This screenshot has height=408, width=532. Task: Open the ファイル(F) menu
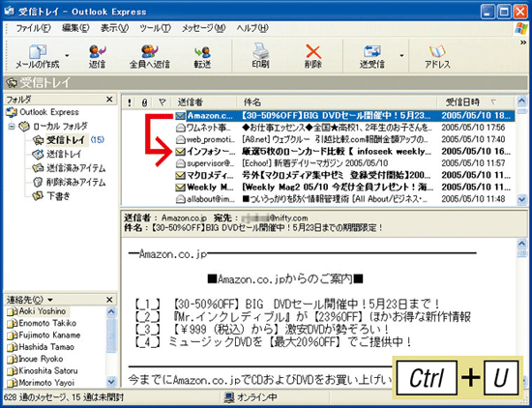coord(33,28)
